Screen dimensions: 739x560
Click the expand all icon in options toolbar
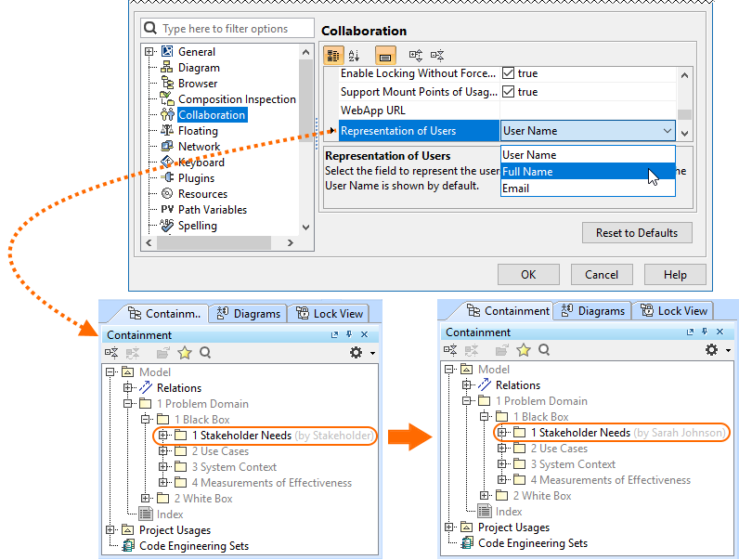(x=415, y=56)
